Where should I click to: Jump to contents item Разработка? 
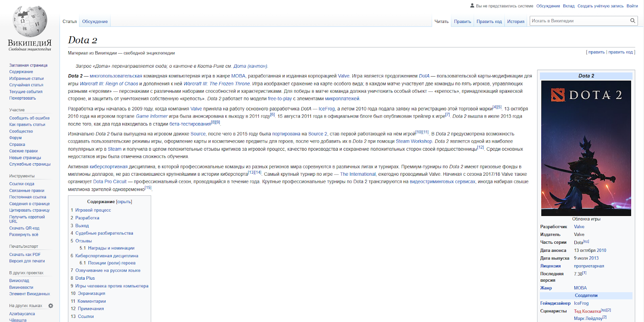coord(87,218)
